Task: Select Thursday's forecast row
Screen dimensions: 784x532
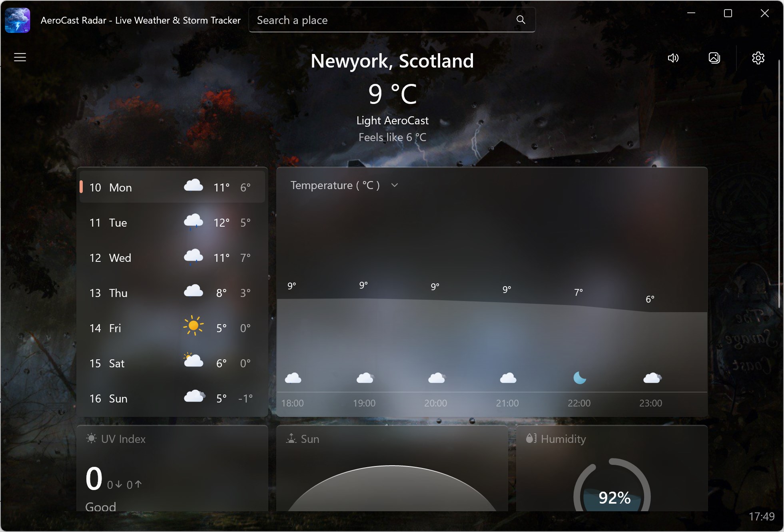Action: [172, 293]
